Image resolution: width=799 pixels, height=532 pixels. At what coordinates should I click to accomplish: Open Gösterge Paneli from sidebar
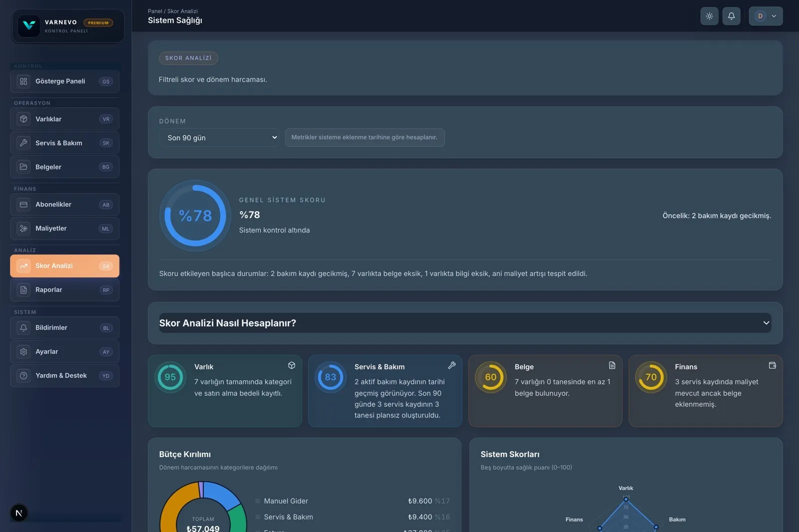[65, 81]
